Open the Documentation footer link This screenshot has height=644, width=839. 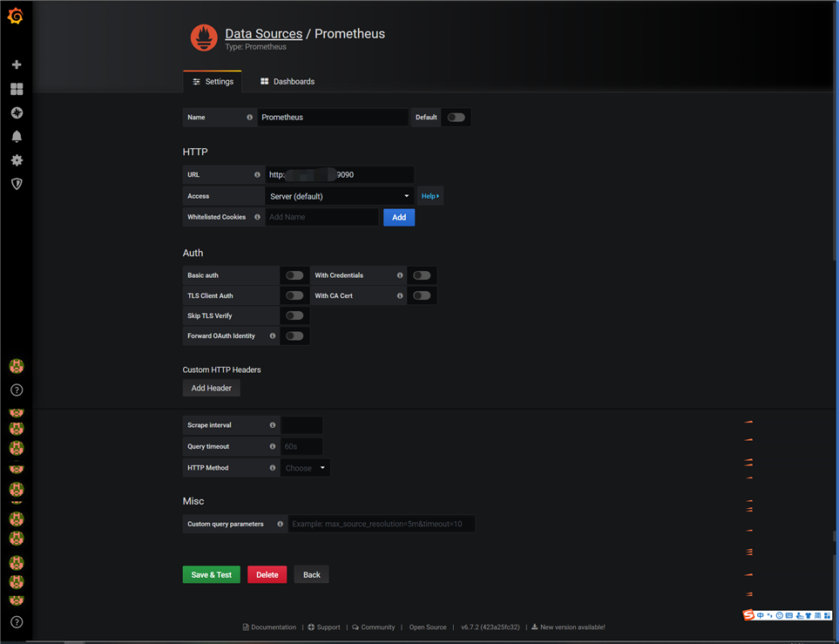click(269, 627)
